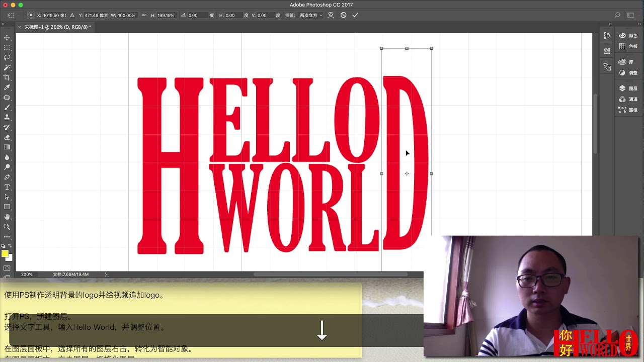The image size is (644, 362).
Task: Open the 3D panel icon
Action: point(607,66)
